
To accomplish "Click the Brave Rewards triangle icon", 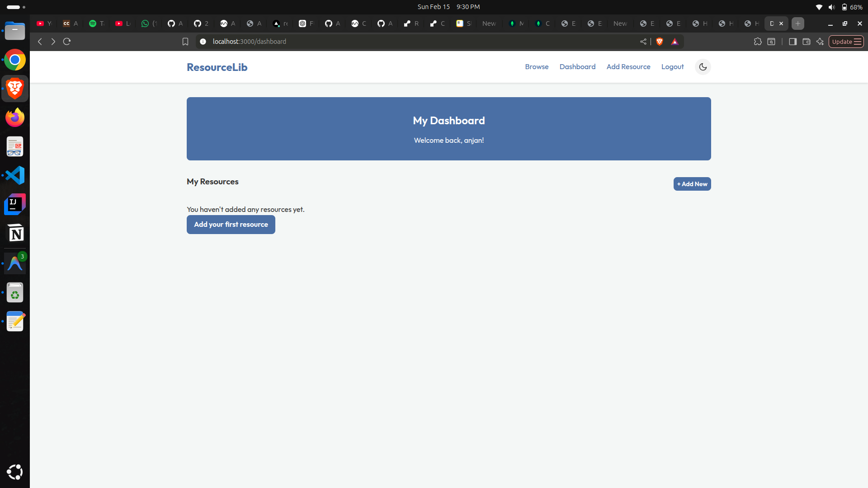I will pos(675,42).
